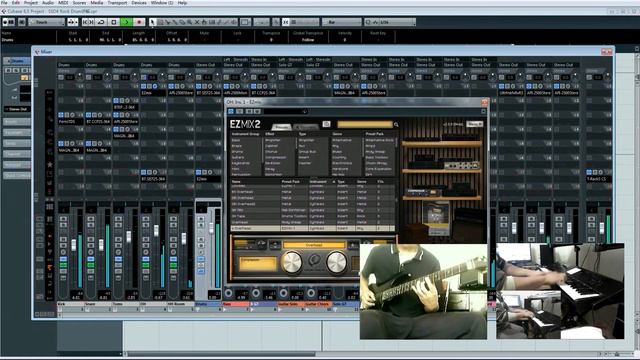Open the Touch automation mode dropdown
Viewport: 640px width, 360px height.
click(46, 22)
